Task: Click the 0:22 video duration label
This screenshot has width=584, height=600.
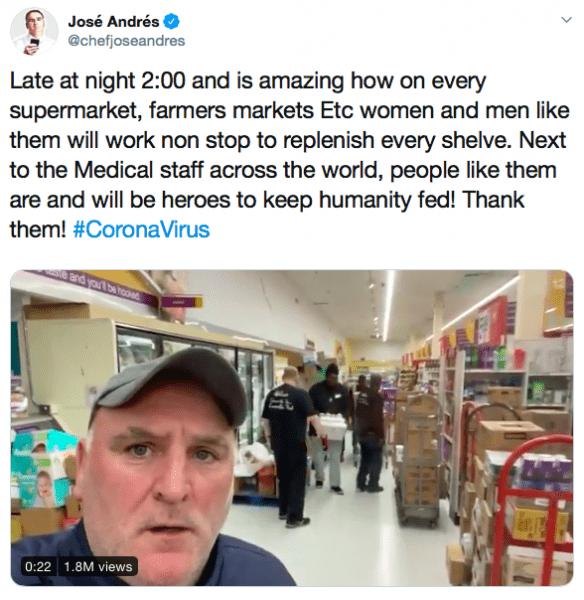Action: coord(38,566)
